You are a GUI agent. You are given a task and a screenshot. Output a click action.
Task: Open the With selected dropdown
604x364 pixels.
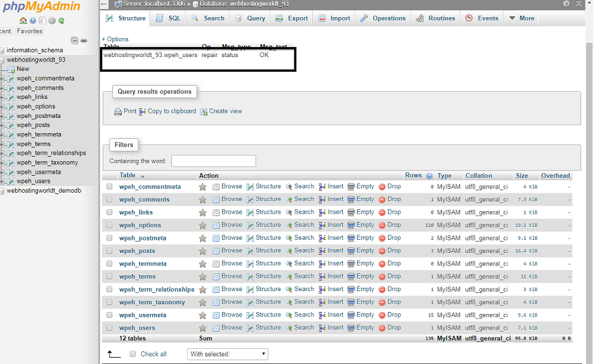pos(228,354)
